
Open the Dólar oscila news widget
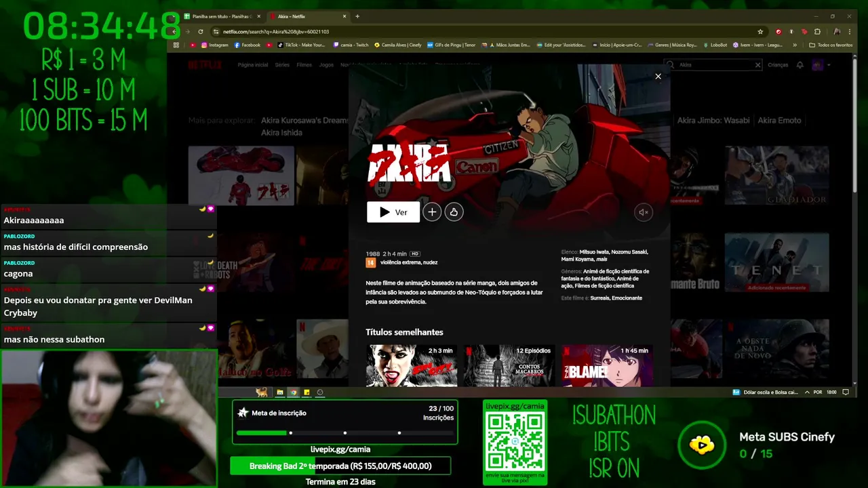click(x=766, y=392)
